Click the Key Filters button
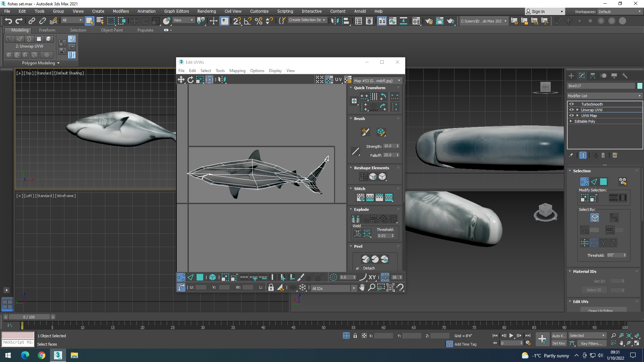This screenshot has height=362, width=644. pyautogui.click(x=591, y=343)
